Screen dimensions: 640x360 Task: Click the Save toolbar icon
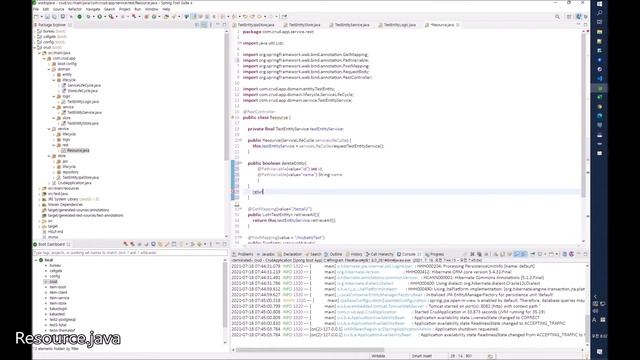pos(47,17)
